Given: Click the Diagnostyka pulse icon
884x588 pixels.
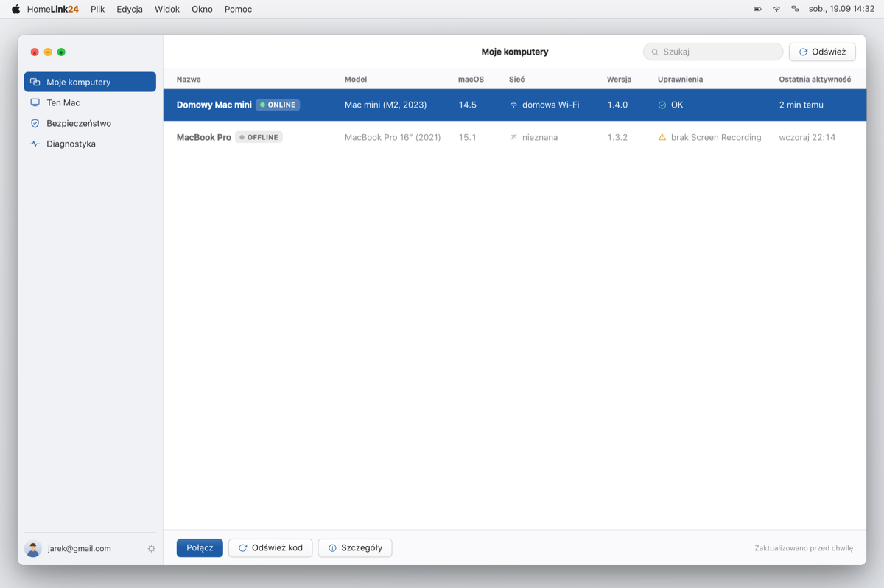Looking at the screenshot, I should (x=35, y=144).
